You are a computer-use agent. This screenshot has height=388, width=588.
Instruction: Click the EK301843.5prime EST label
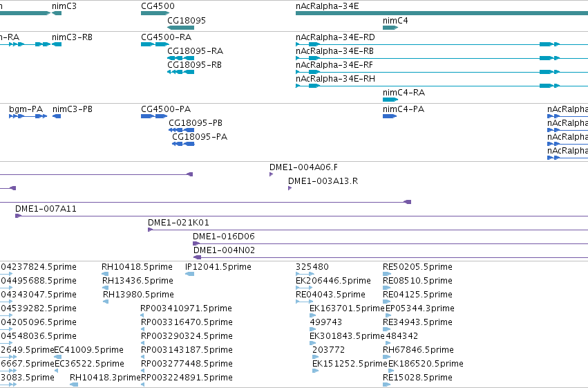pyautogui.click(x=347, y=337)
